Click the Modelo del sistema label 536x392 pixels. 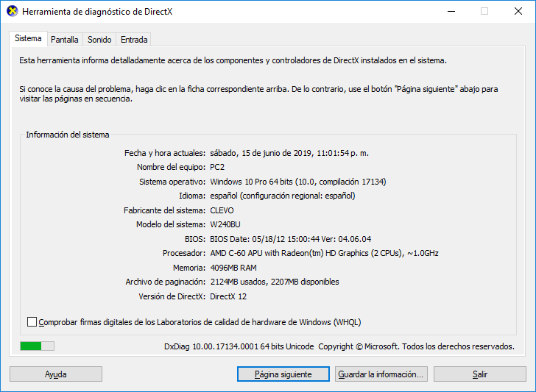tap(171, 224)
